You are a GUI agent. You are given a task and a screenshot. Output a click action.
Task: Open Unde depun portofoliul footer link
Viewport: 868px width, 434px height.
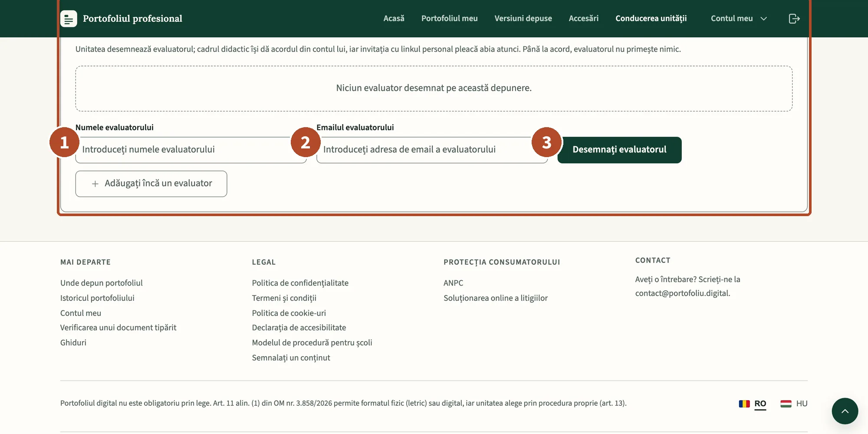[101, 283]
